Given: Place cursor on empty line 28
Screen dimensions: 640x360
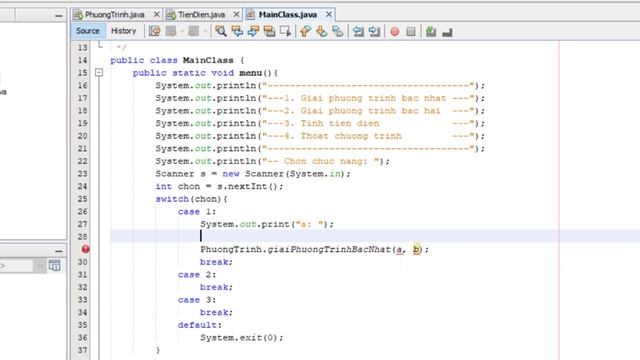Looking at the screenshot, I should pos(334,236).
